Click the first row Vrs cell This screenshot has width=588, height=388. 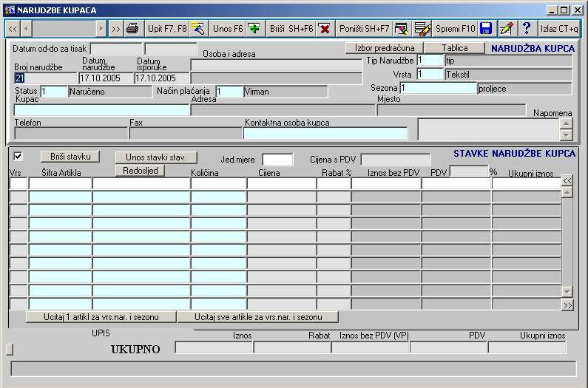tap(18, 183)
